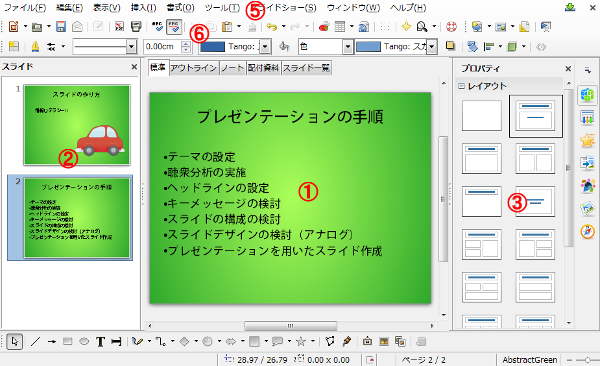The height and width of the screenshot is (366, 600).
Task: Select the Text tool in drawing toolbar
Action: click(100, 341)
